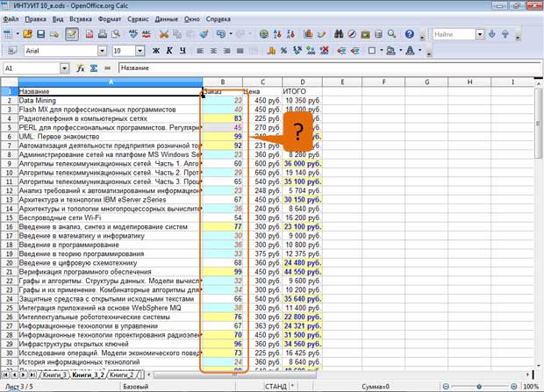This screenshot has width=544, height=392.
Task: Open Data Sources icon
Action: (378, 34)
